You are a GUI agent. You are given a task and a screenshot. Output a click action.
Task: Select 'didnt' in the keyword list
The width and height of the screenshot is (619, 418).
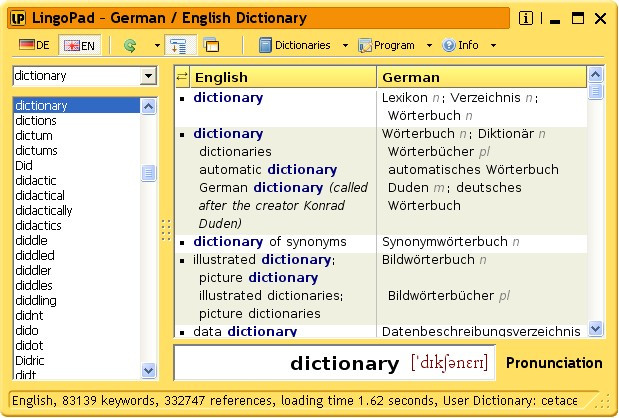coord(77,315)
